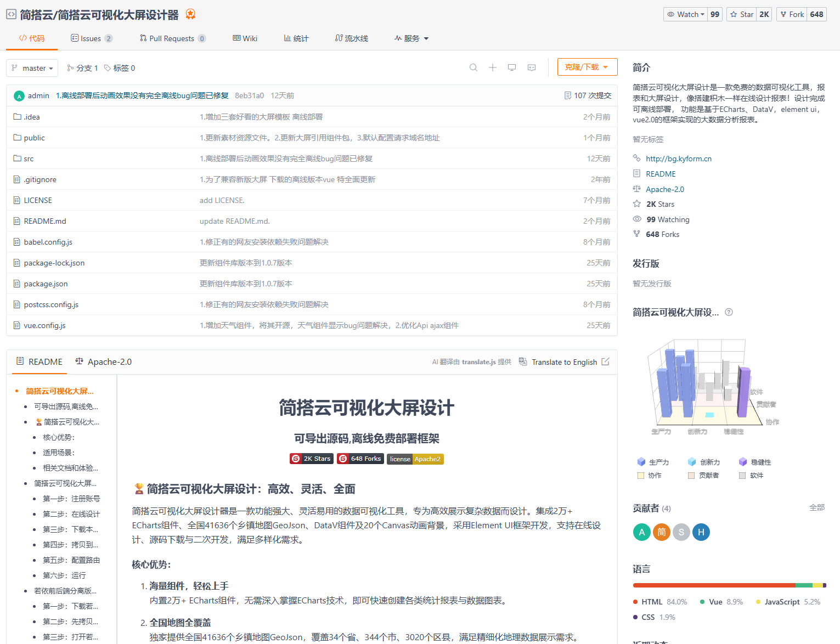Click the commit hash 8eb31a0
Image resolution: width=840 pixels, height=644 pixels.
coord(250,95)
